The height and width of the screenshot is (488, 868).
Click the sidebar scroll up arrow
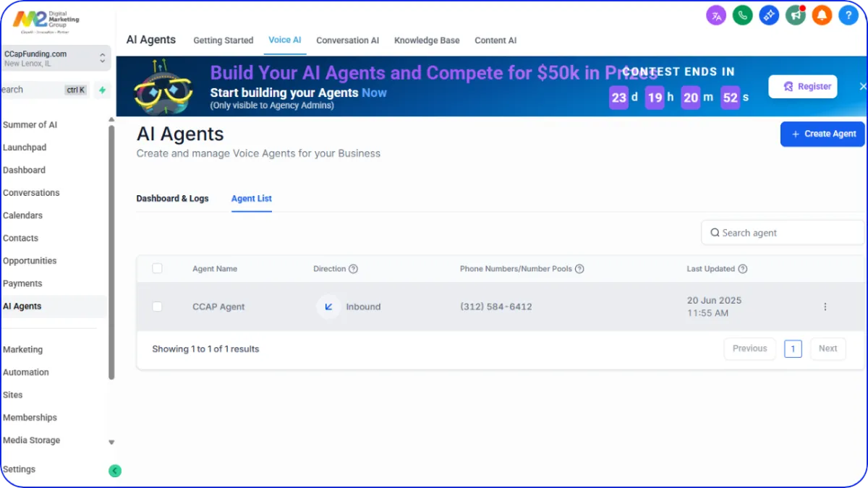111,120
